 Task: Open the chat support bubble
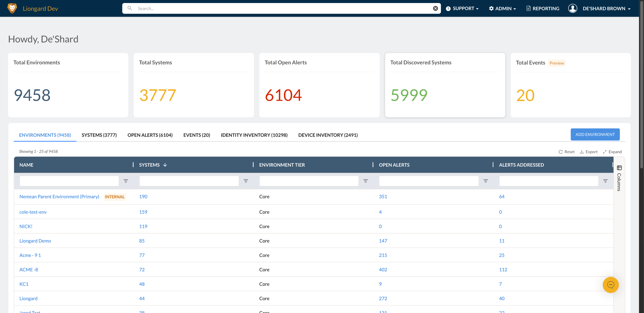(610, 285)
